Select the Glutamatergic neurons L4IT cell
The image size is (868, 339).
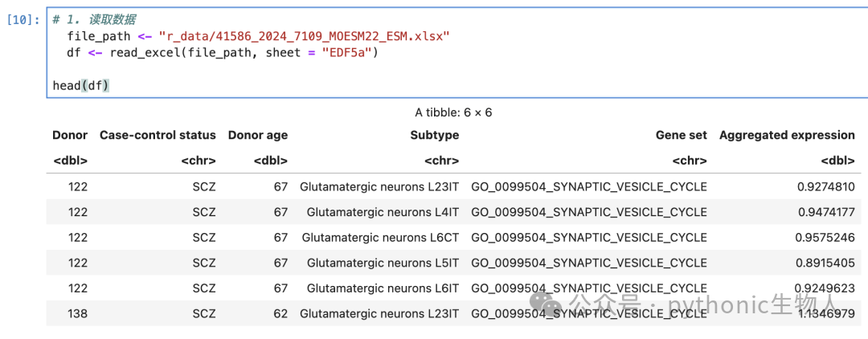[383, 212]
